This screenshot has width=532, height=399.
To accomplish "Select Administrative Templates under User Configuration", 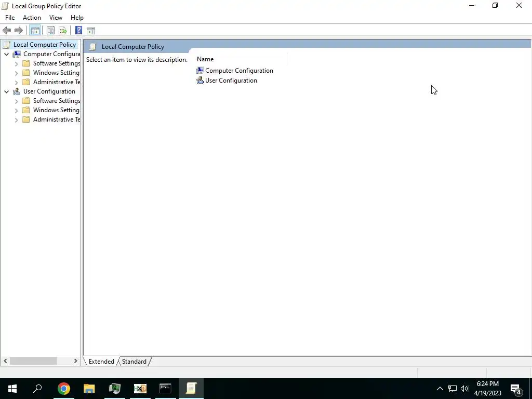I will [x=56, y=119].
